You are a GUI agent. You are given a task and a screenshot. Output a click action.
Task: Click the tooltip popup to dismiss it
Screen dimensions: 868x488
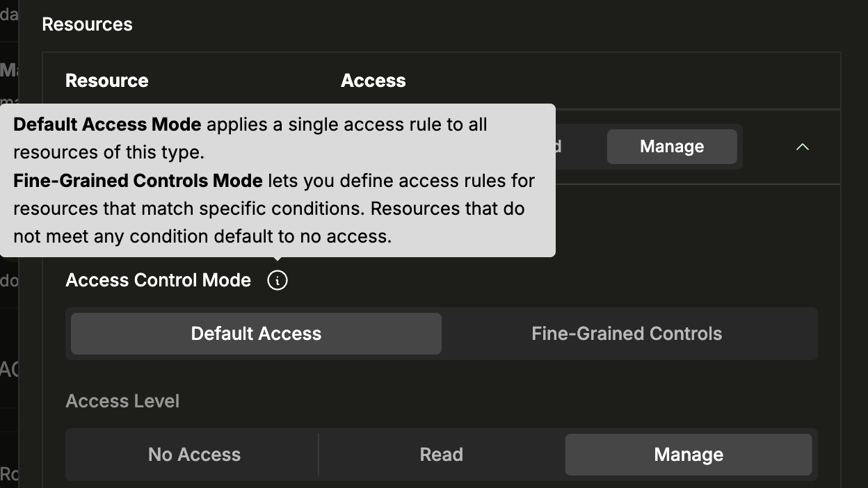(278, 181)
